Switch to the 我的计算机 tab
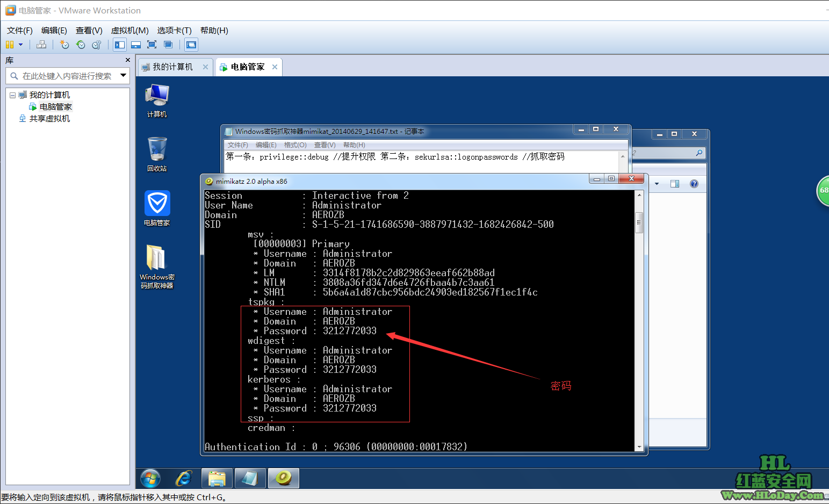Image resolution: width=829 pixels, height=504 pixels. (173, 67)
